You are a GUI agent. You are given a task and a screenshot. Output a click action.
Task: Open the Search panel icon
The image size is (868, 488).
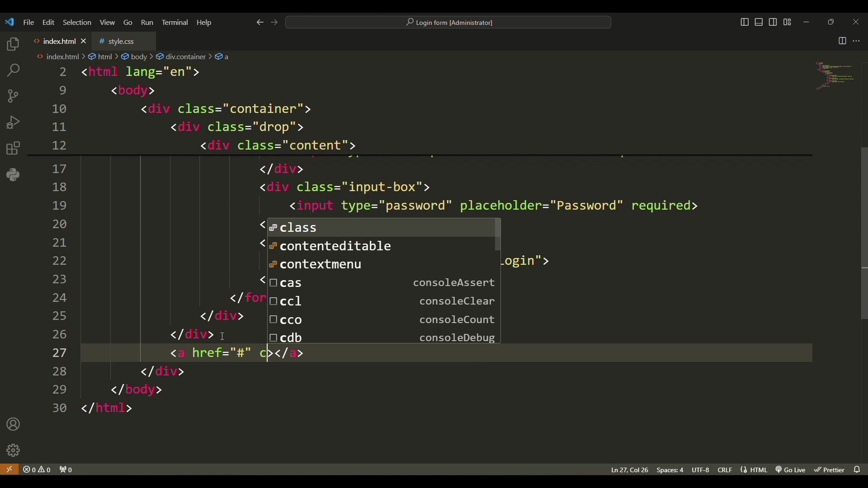click(13, 71)
